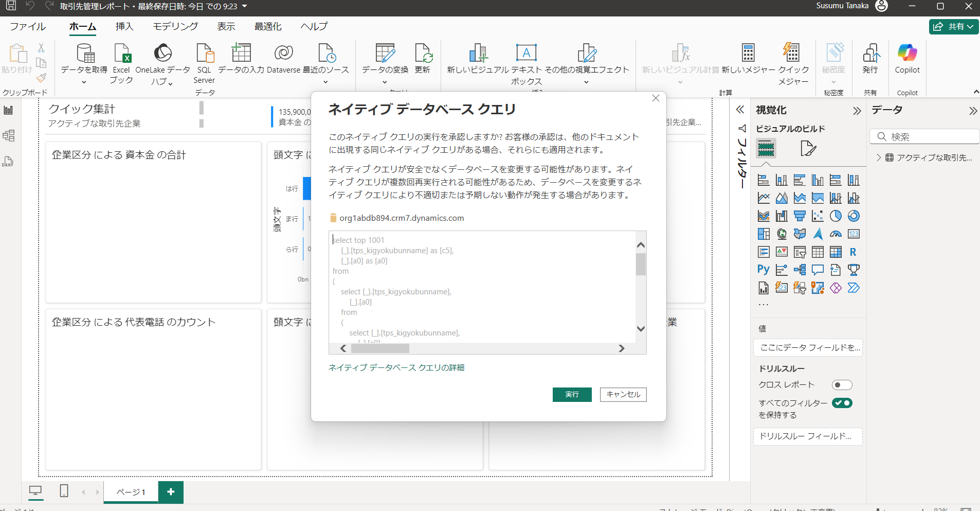Open DAX query view in left sidebar
This screenshot has width=980, height=511.
8,162
